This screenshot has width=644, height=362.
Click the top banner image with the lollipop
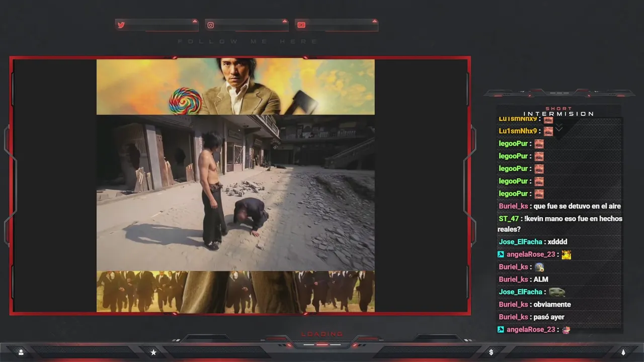tap(235, 87)
